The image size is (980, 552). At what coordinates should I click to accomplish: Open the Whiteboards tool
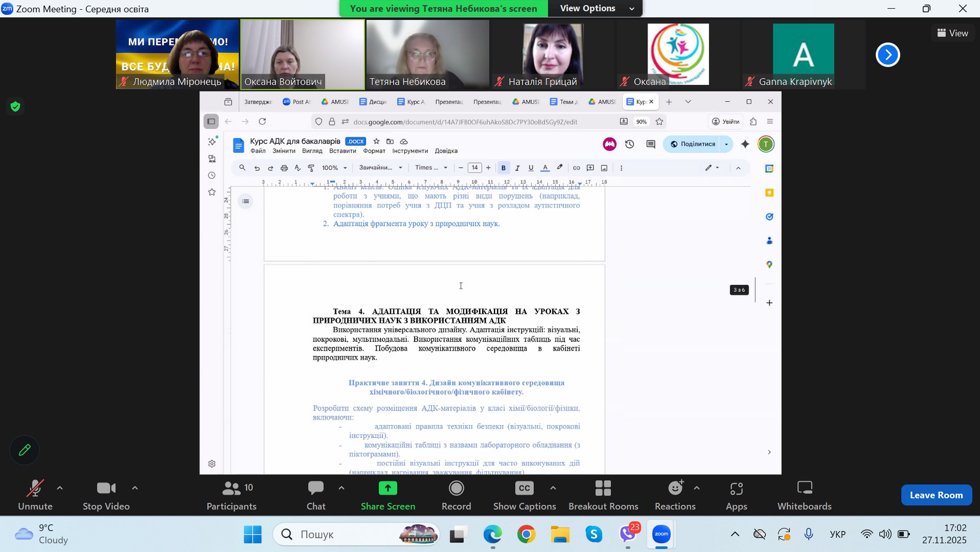[x=804, y=495]
